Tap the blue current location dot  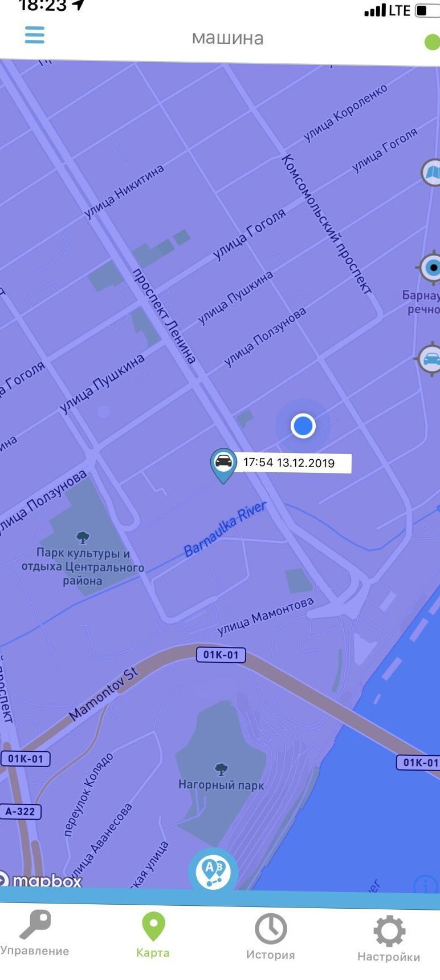[303, 426]
